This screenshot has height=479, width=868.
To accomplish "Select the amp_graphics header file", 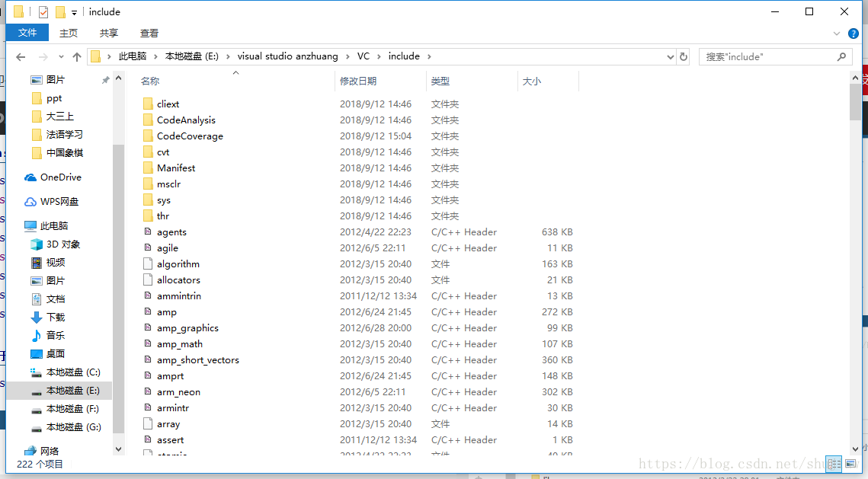I will (187, 328).
